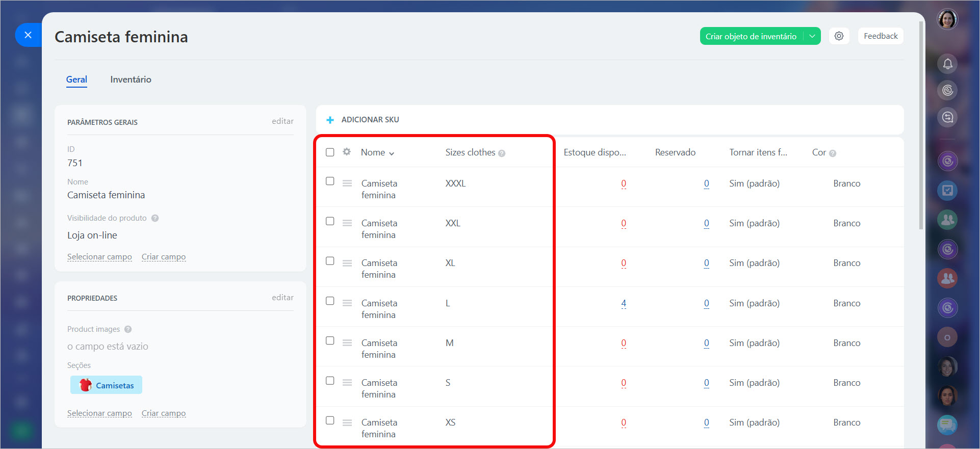Check the XXXL row checkbox

point(330,181)
